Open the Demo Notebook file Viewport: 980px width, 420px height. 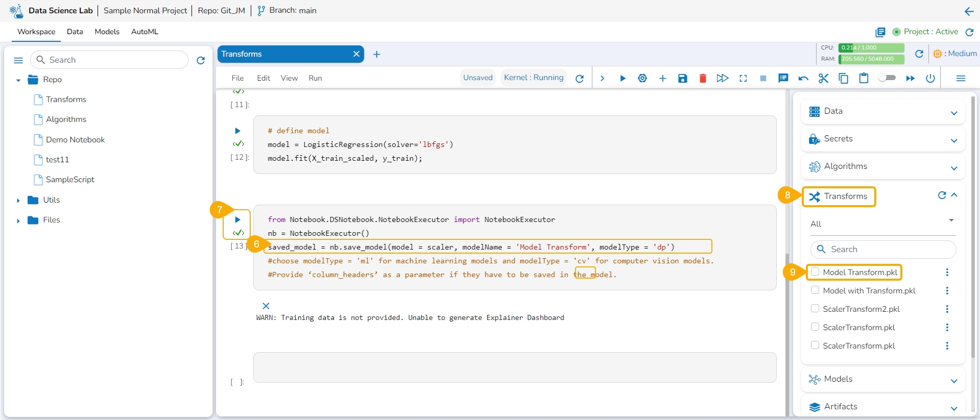[75, 140]
